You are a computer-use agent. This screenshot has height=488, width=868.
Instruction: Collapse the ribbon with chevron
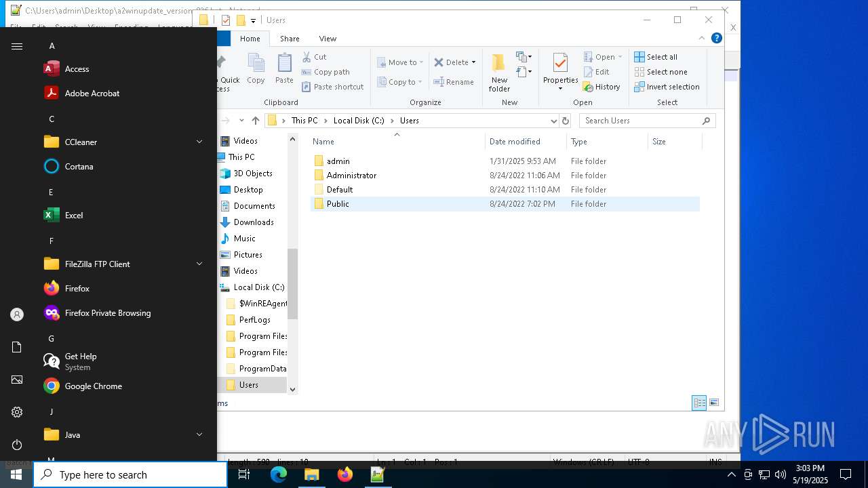pyautogui.click(x=701, y=39)
